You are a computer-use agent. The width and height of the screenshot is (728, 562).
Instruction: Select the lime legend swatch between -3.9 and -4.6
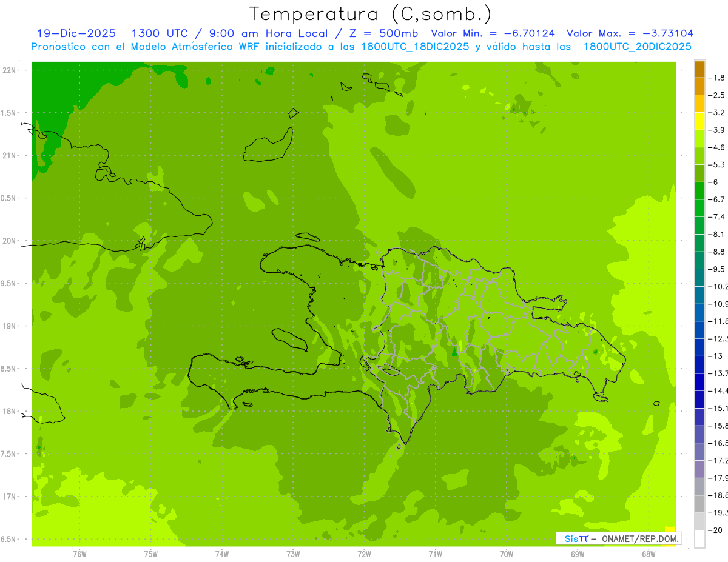[x=699, y=139]
